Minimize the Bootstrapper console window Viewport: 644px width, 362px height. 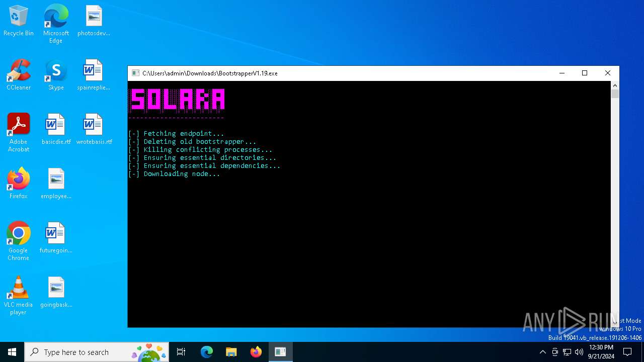[562, 73]
